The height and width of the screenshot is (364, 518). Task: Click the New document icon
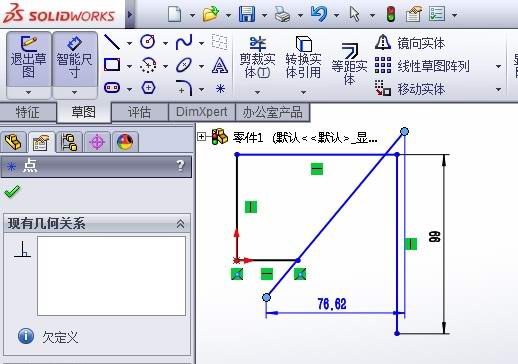click(175, 14)
